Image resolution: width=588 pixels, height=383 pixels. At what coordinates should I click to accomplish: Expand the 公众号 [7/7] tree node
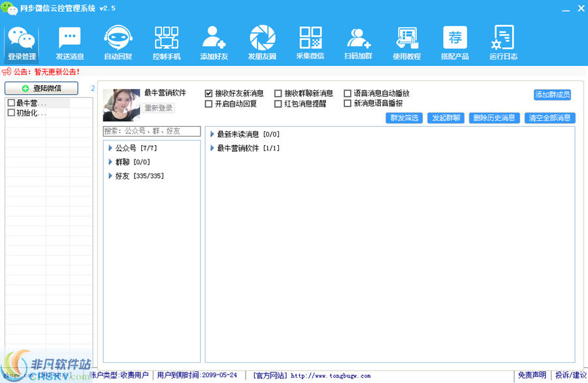pyautogui.click(x=110, y=148)
